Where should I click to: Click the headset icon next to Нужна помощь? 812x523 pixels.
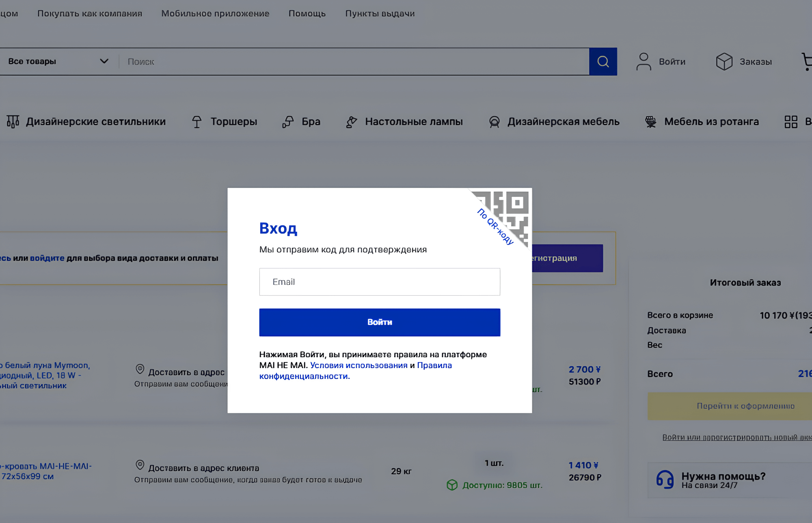point(666,480)
